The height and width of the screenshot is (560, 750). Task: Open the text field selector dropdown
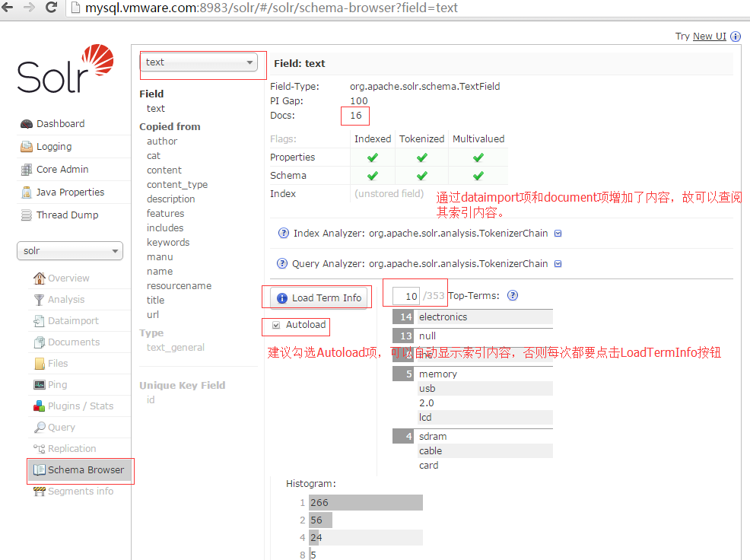[199, 62]
